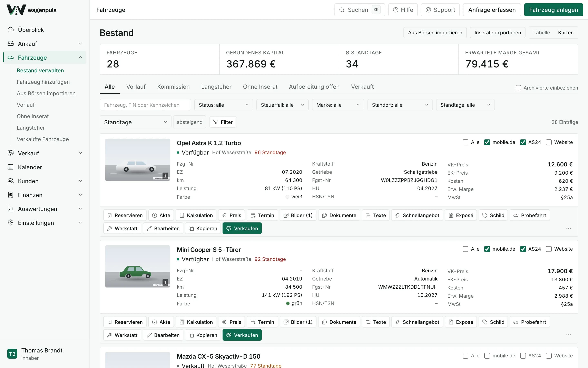Image resolution: width=588 pixels, height=368 pixels.
Task: Start Probefahrt for the Opel Astra
Action: coord(530,215)
